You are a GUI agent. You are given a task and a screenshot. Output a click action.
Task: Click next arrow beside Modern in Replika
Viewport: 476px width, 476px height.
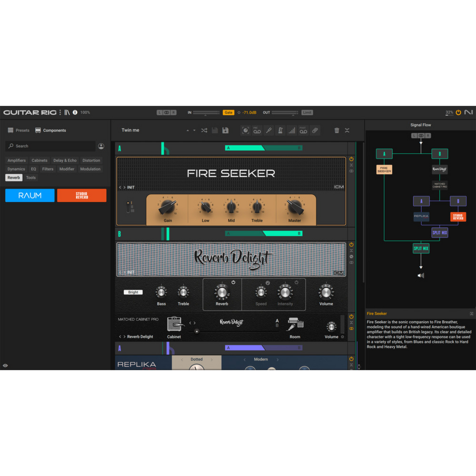(278, 360)
